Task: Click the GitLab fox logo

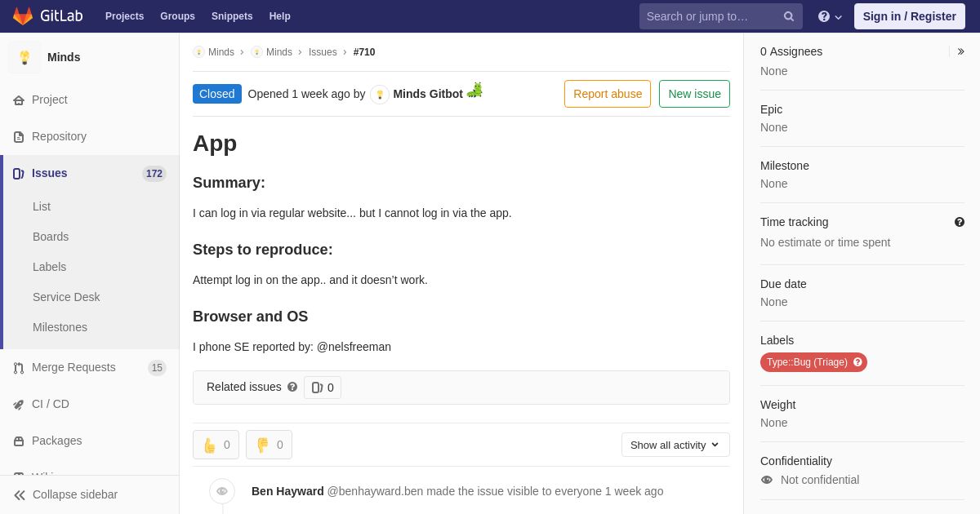Action: (23, 16)
